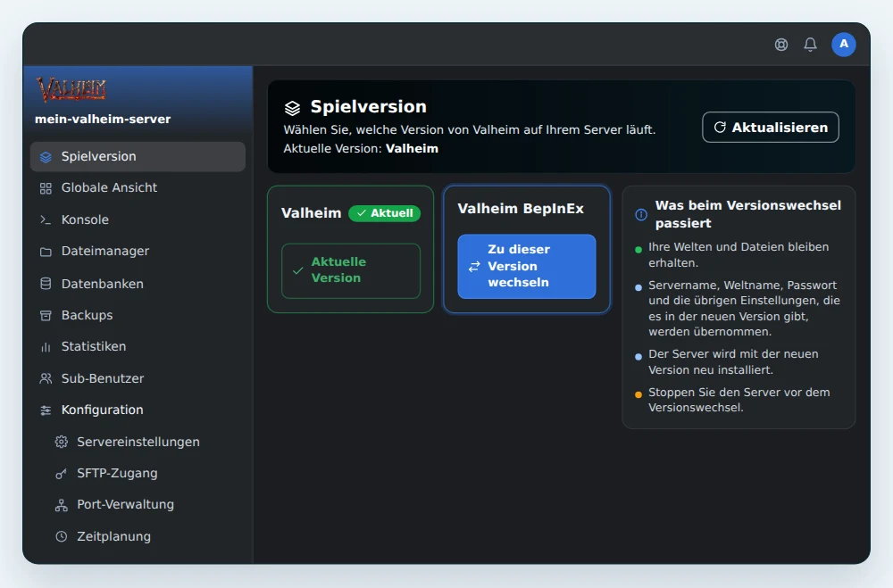View Statistiken page
Image resolution: width=893 pixels, height=588 pixels.
[x=138, y=347]
